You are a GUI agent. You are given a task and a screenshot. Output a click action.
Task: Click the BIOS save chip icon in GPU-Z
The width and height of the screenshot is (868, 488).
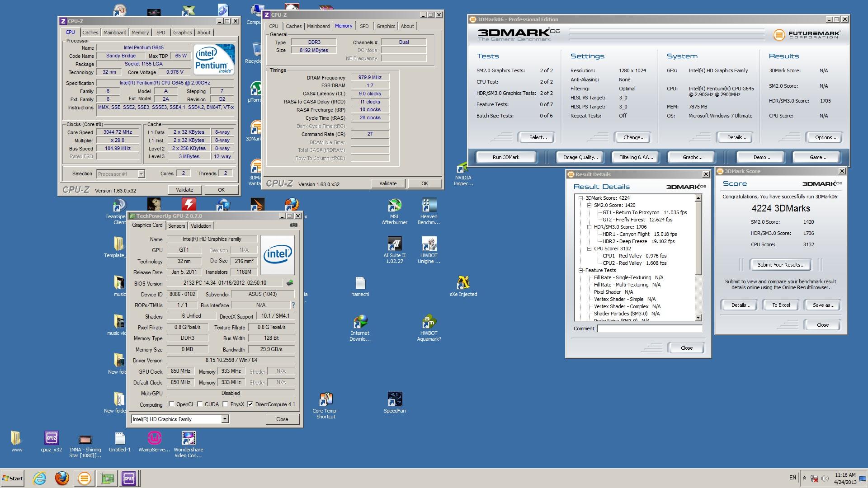[290, 283]
